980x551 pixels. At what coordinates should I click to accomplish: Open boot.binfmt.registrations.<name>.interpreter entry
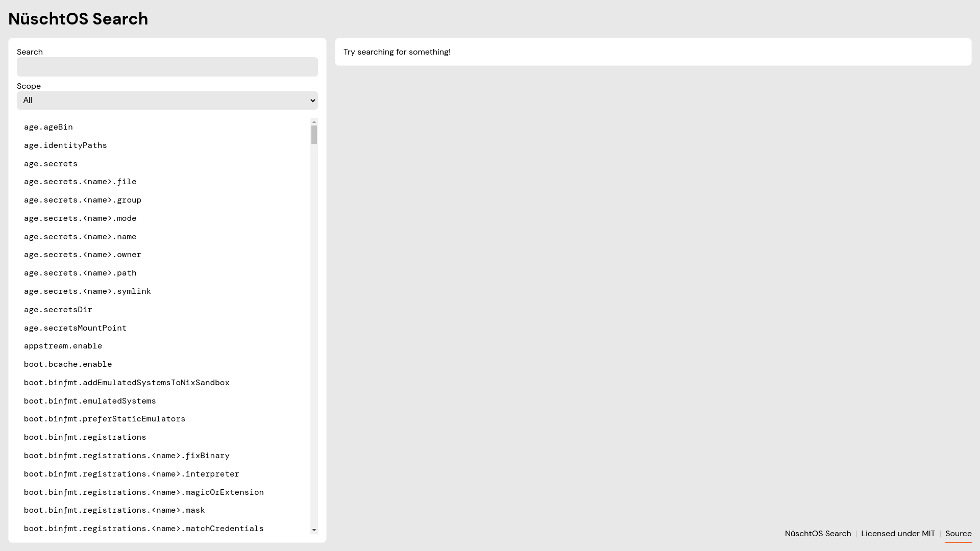coord(163,474)
